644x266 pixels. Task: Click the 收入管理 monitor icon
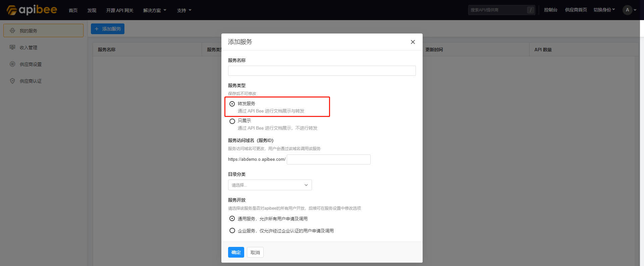pyautogui.click(x=12, y=47)
